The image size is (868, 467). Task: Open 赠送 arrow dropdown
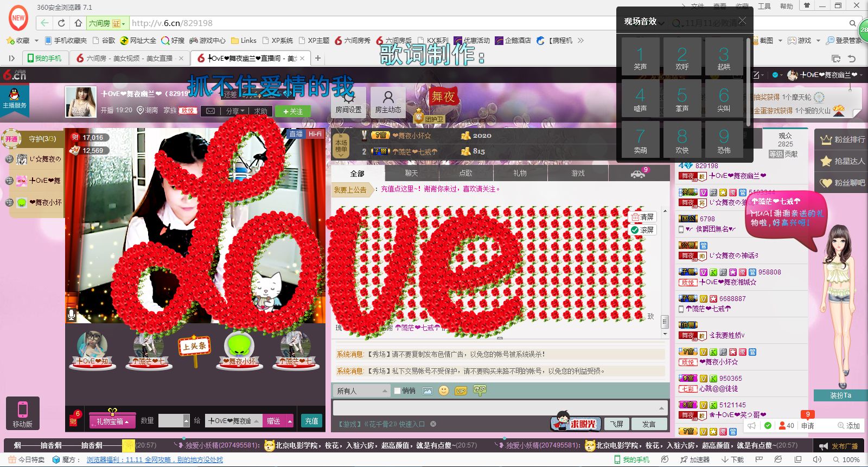pyautogui.click(x=290, y=421)
